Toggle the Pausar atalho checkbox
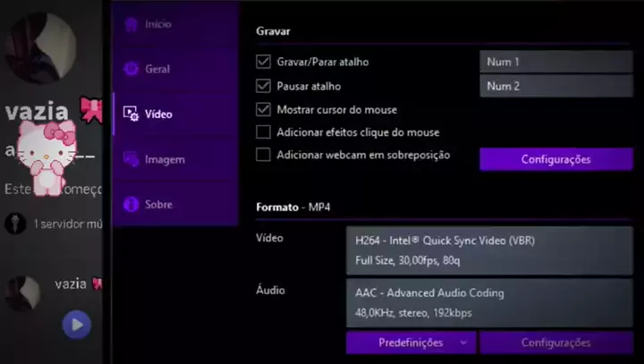This screenshot has width=644, height=364. (263, 86)
